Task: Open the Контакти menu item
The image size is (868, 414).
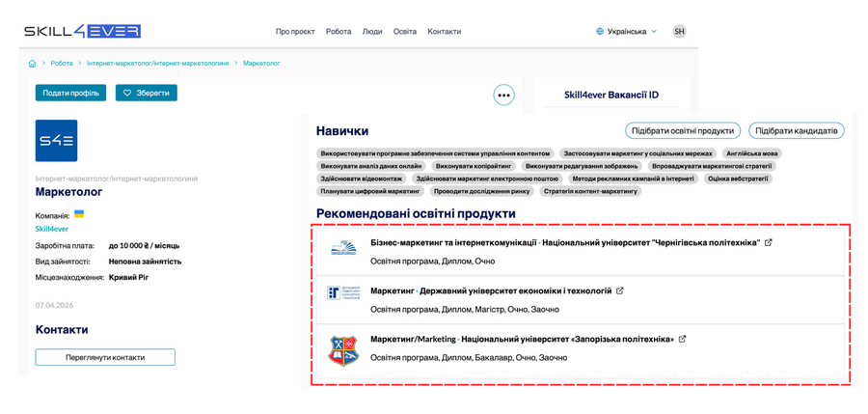Action: 444,32
